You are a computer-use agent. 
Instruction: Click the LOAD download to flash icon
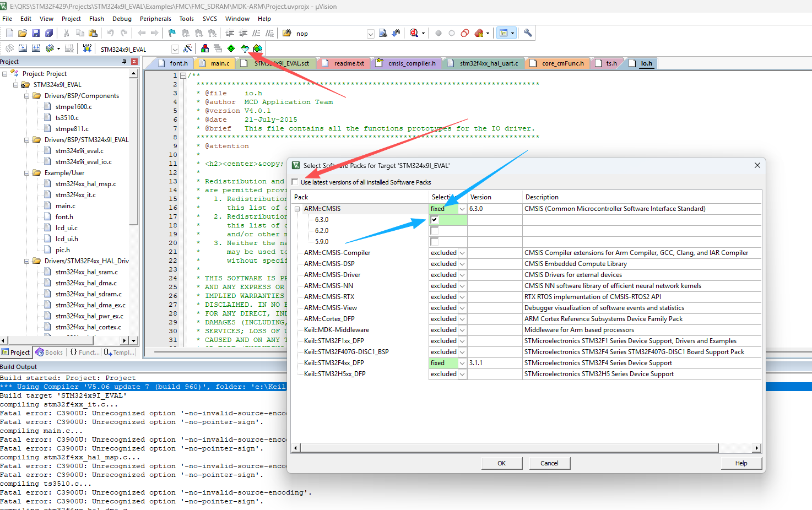[87, 48]
